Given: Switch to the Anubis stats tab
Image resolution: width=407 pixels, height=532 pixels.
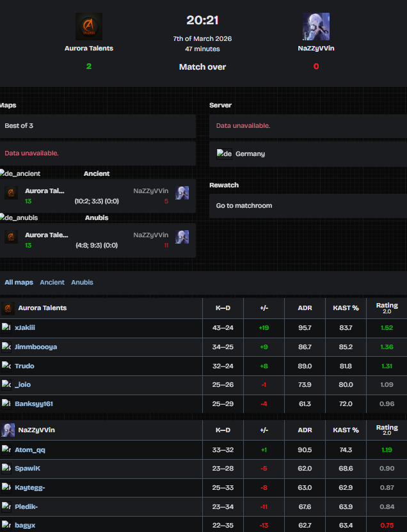Looking at the screenshot, I should click(x=82, y=282).
